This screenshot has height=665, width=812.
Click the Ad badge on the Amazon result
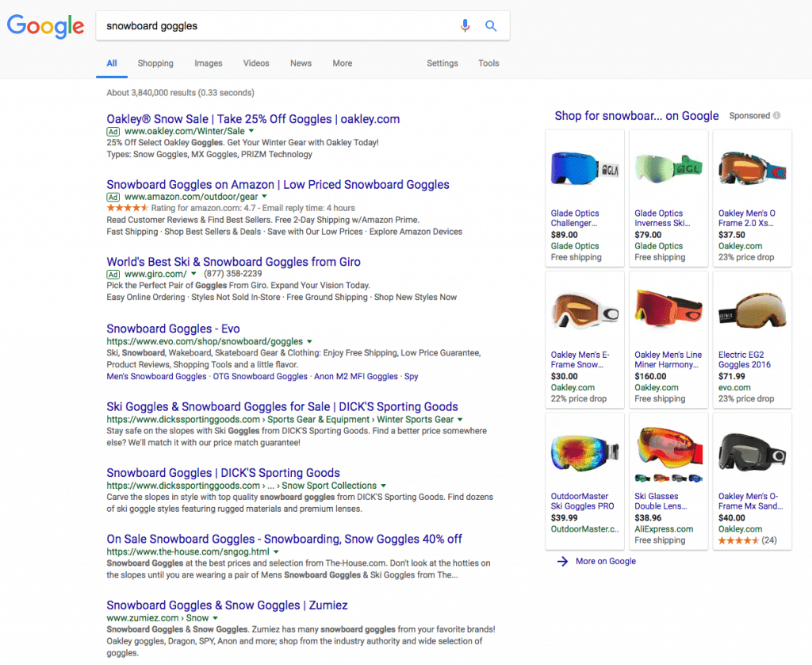pyautogui.click(x=113, y=197)
